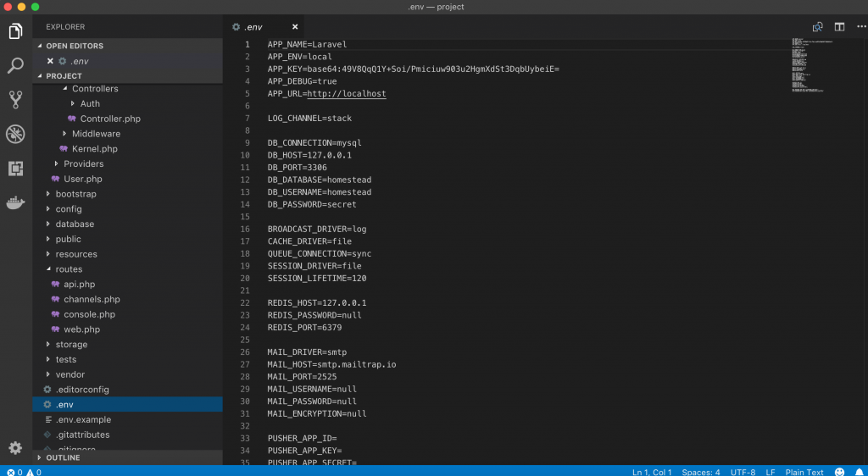Screen dimensions: 868x476
Task: Expand the Providers folder
Action: [x=83, y=163]
